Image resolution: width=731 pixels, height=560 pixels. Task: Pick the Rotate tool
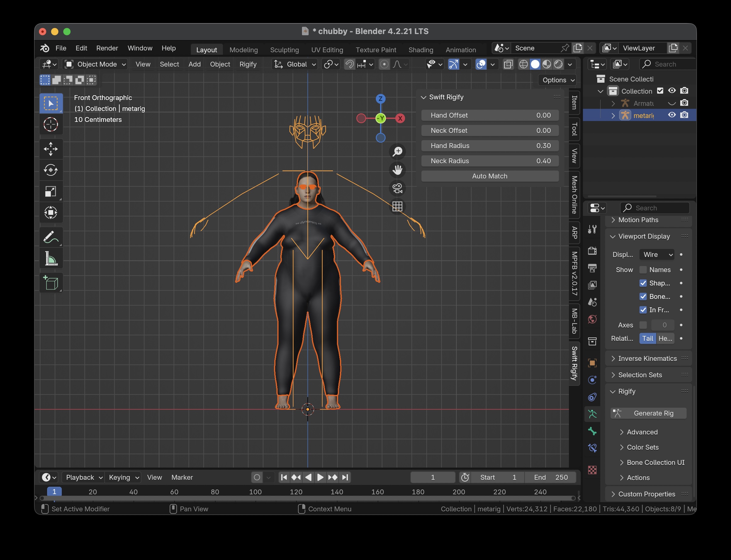coord(51,170)
